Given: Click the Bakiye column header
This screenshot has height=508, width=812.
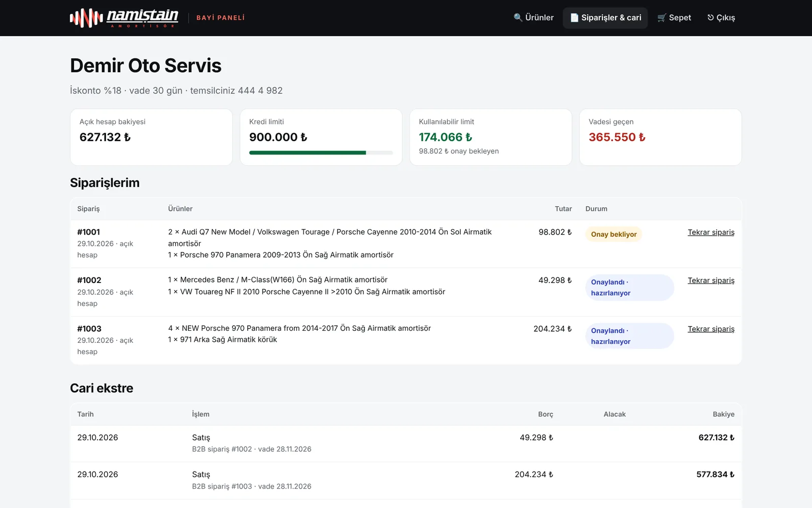Looking at the screenshot, I should coord(724,414).
